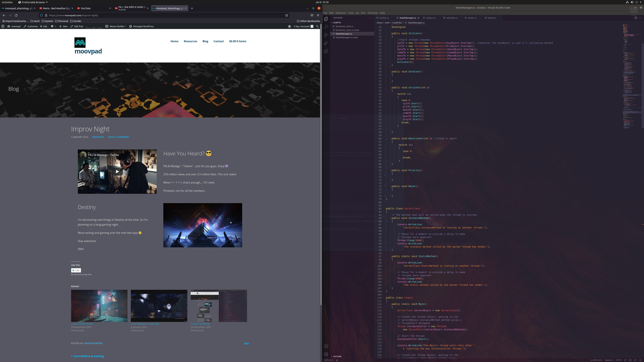The height and width of the screenshot is (362, 644).
Task: Click the padlock site information icon
Action: click(46, 15)
